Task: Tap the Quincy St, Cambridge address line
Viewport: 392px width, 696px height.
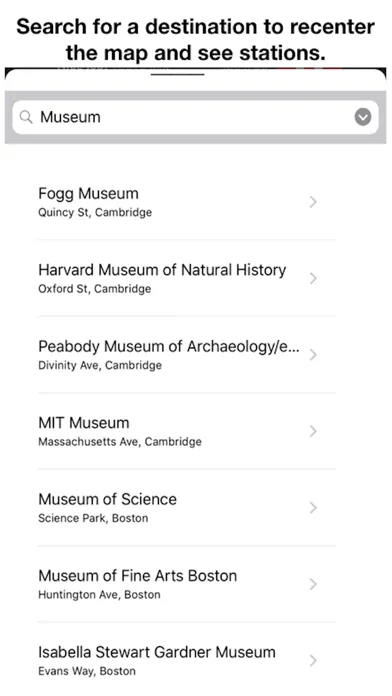Action: [95, 213]
